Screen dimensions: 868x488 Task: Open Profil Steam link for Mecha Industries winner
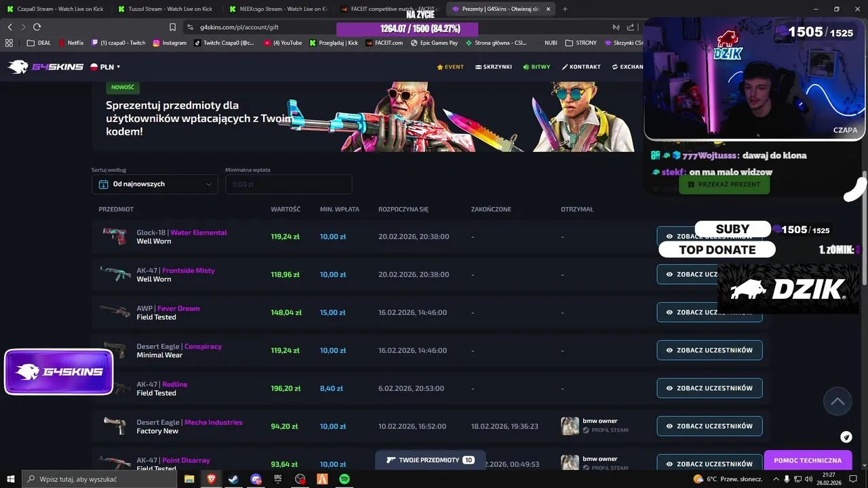[605, 430]
